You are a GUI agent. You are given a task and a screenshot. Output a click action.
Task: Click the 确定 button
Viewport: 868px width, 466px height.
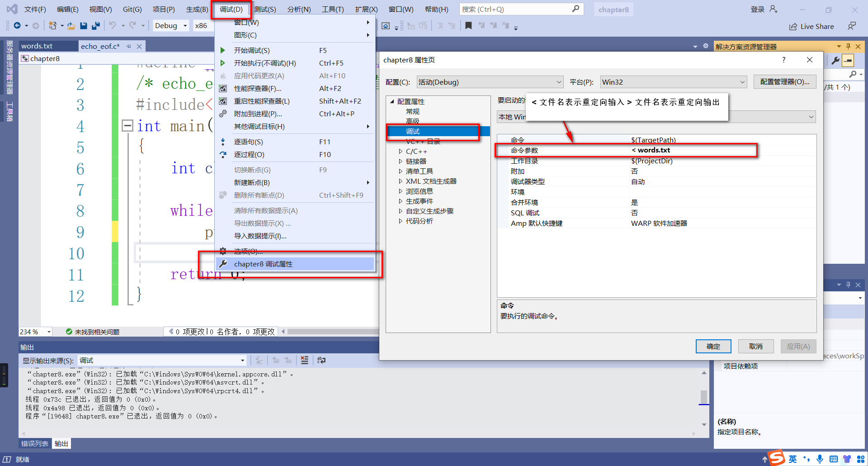pyautogui.click(x=713, y=347)
